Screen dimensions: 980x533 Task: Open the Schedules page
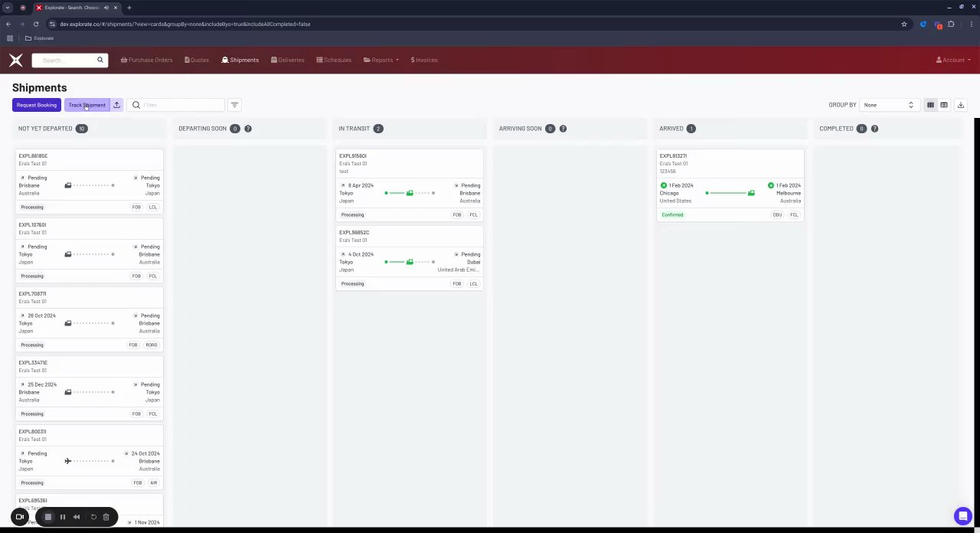coord(334,60)
